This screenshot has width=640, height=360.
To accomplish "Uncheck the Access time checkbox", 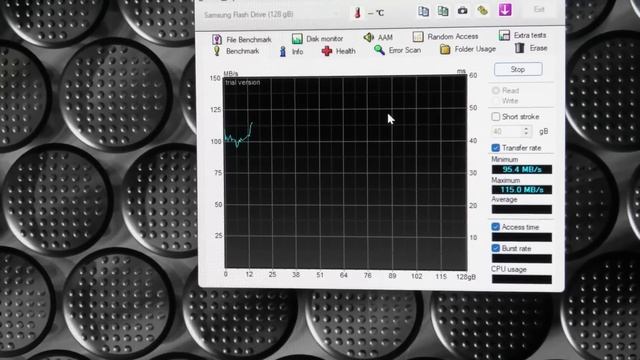I will pyautogui.click(x=496, y=227).
